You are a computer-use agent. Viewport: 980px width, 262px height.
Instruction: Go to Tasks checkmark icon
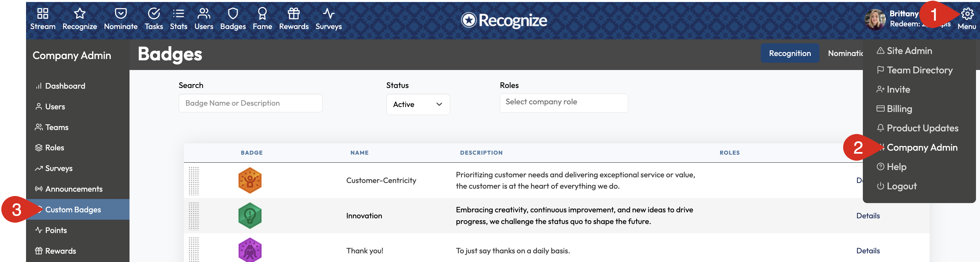[154, 14]
